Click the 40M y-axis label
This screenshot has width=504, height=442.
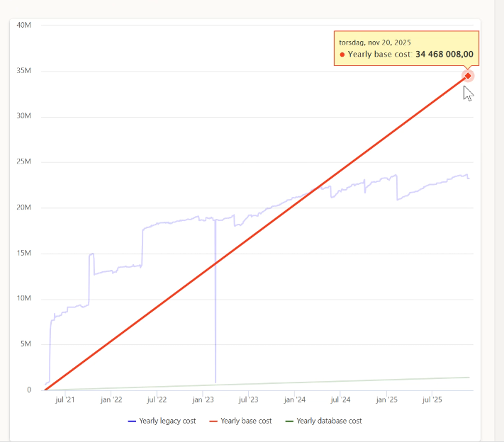click(24, 25)
